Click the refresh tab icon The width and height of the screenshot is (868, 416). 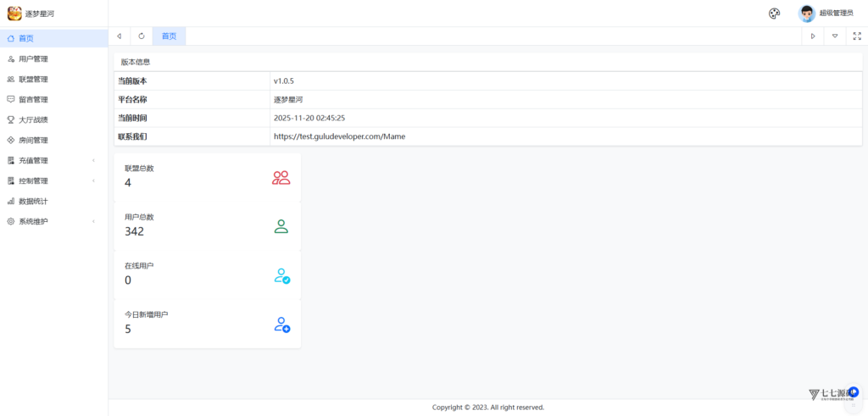tap(142, 36)
